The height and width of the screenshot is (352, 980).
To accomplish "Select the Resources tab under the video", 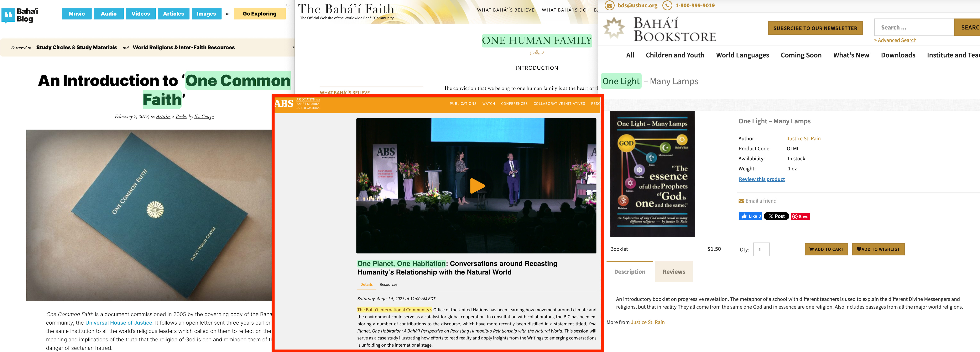I will click(x=388, y=285).
